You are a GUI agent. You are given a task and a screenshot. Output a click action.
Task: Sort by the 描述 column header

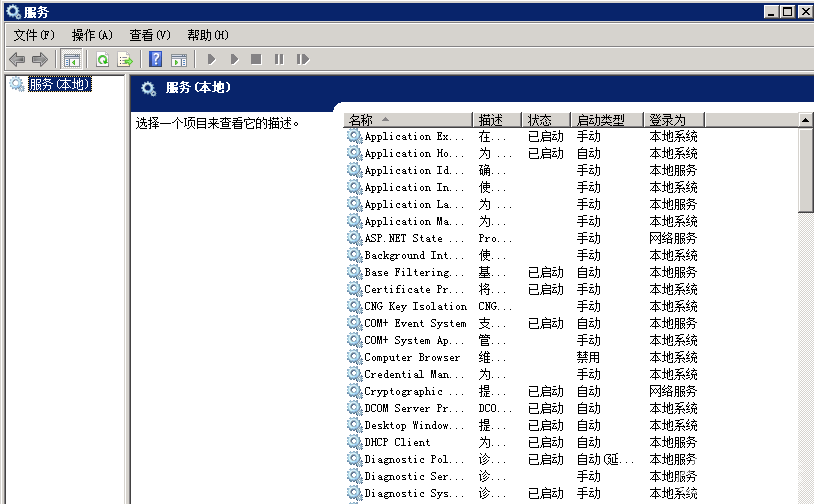[497, 120]
